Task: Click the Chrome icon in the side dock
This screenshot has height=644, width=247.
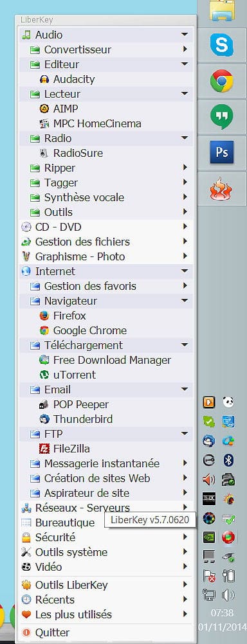Action: [x=222, y=81]
